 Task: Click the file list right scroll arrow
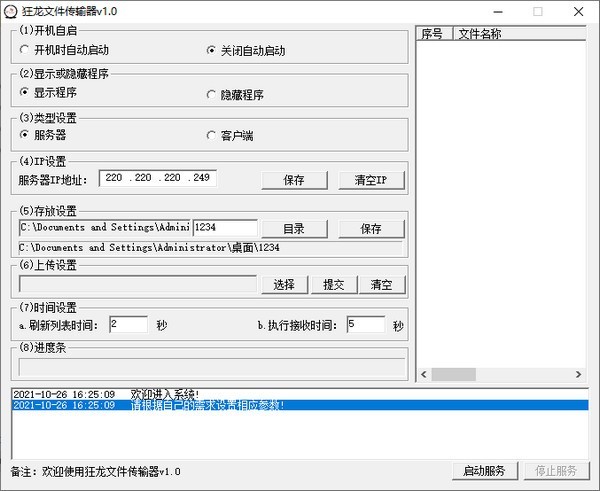point(578,374)
